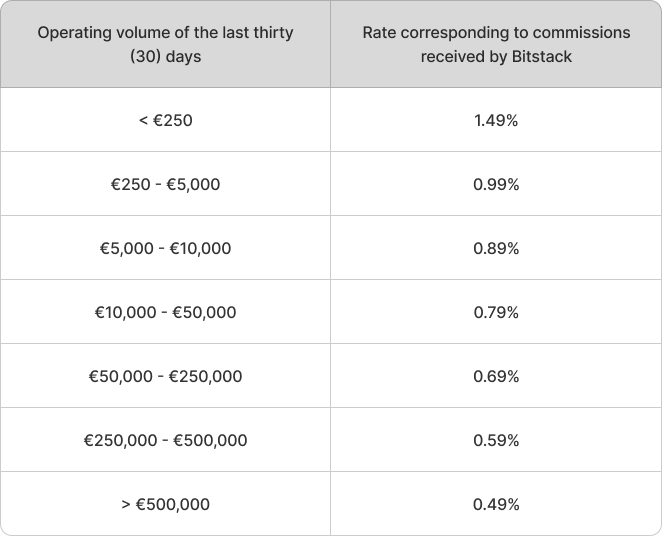Select the 1.49% rate cell
Screen dimensions: 662x536
[x=496, y=120]
